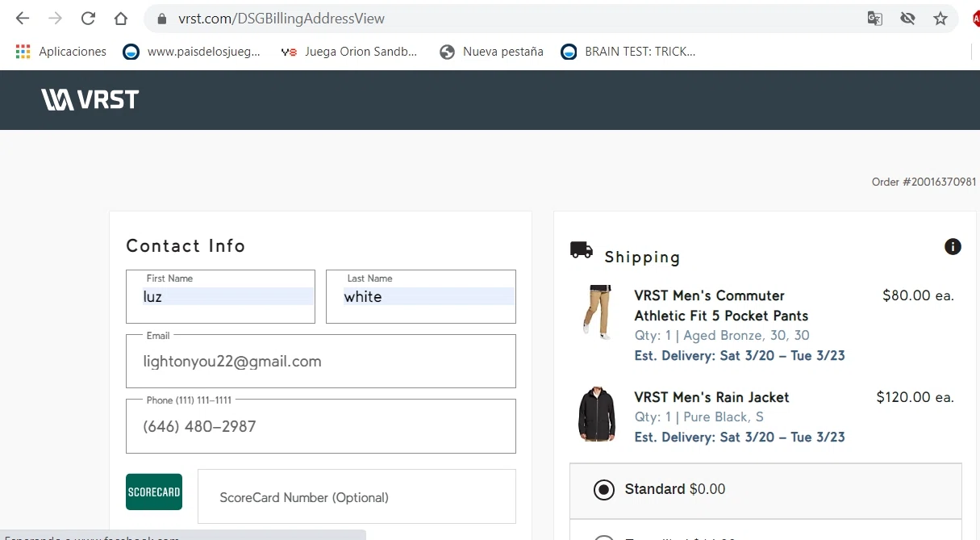The width and height of the screenshot is (980, 540).
Task: Go back to the previous page
Action: pos(23,18)
